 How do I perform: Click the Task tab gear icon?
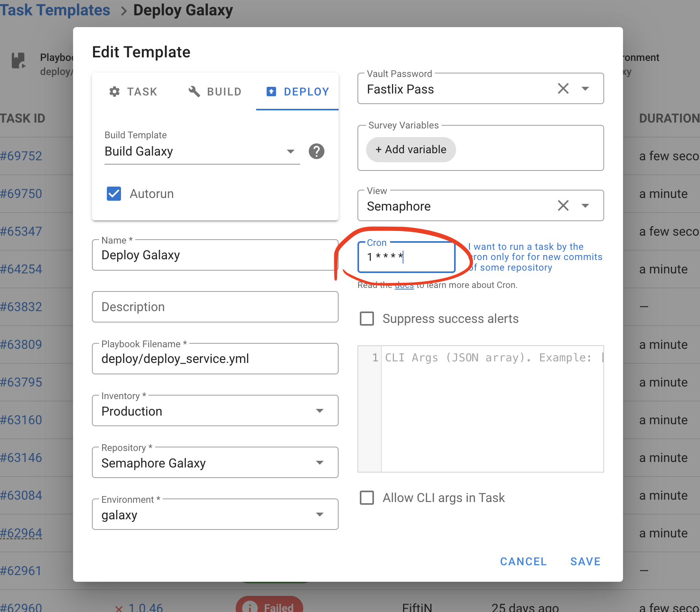click(114, 92)
